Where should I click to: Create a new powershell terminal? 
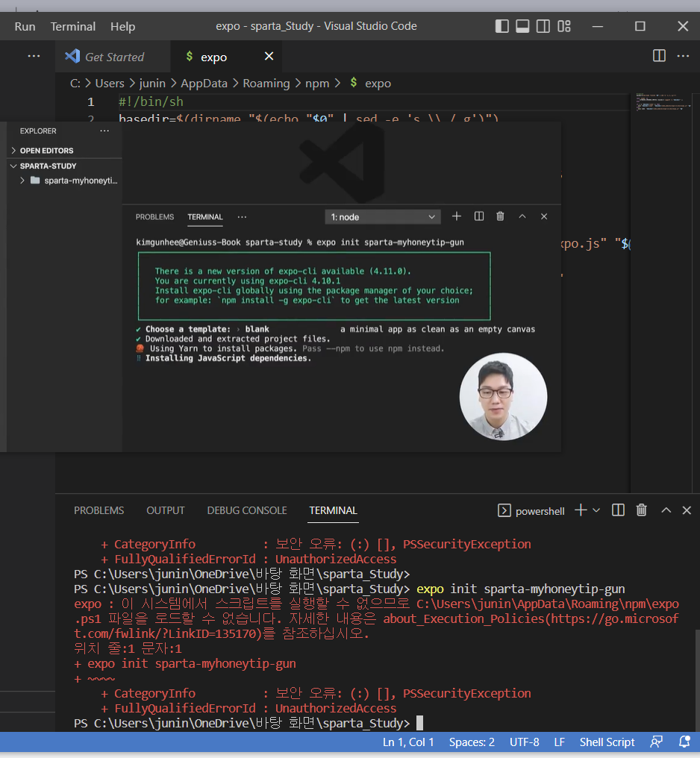[x=581, y=510]
